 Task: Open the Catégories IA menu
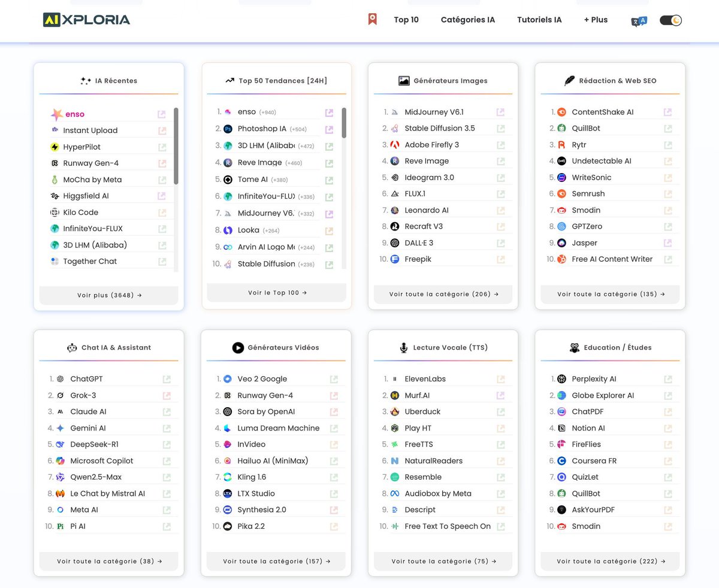pyautogui.click(x=468, y=20)
